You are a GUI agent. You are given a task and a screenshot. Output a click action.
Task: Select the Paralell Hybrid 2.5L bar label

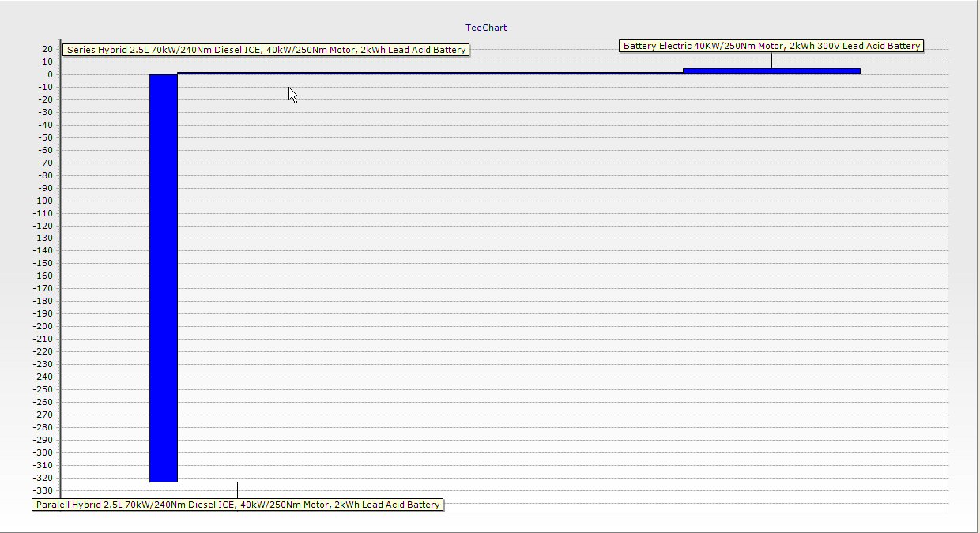pyautogui.click(x=238, y=505)
